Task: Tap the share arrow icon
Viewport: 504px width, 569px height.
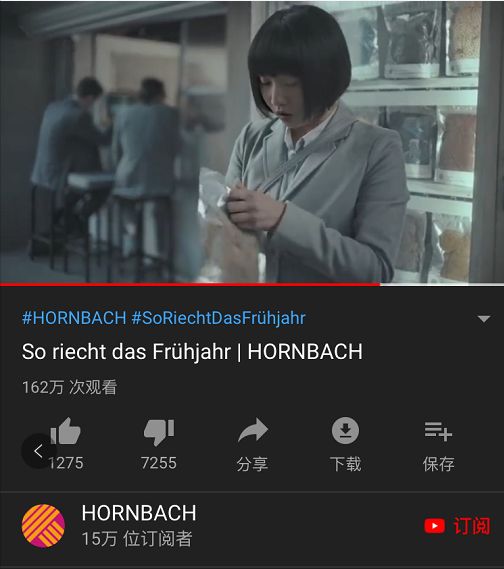Action: click(x=253, y=430)
